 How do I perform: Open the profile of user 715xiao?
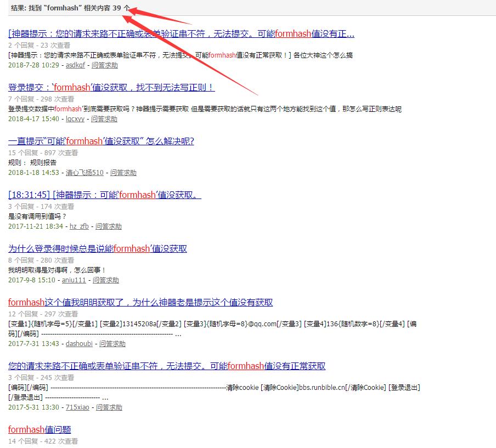[77, 407]
